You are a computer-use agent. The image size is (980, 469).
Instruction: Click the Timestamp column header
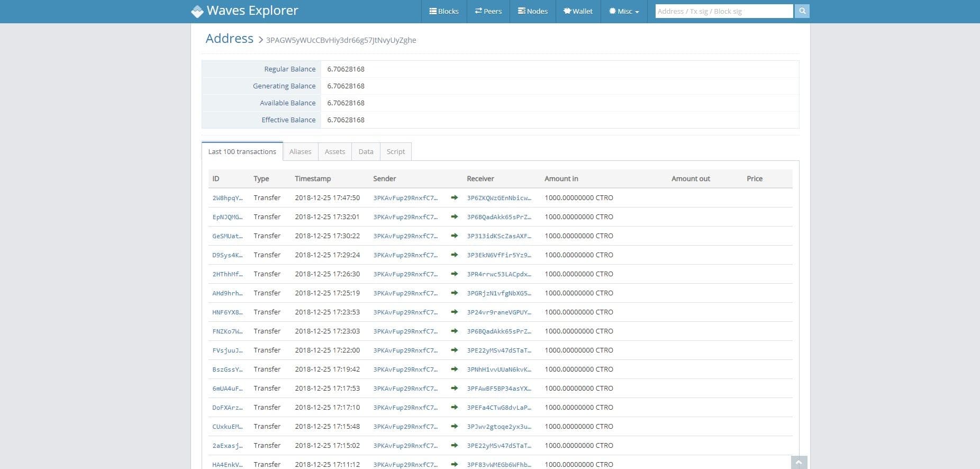313,179
